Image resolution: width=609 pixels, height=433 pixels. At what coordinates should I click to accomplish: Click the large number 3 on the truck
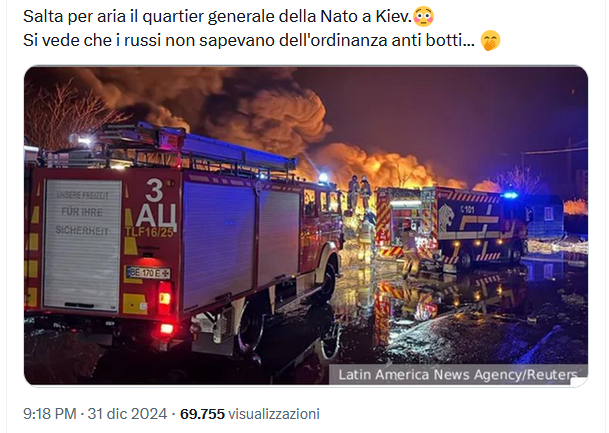tap(155, 190)
